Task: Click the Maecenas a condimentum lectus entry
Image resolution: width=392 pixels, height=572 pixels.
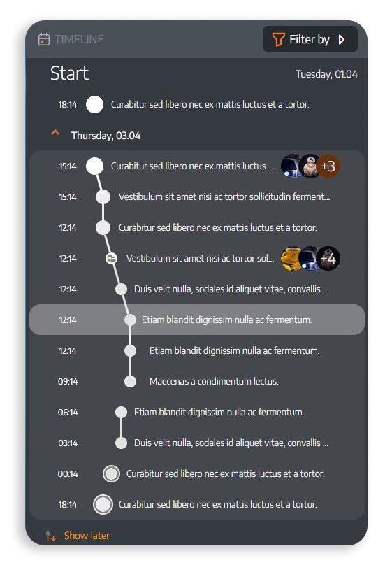Action: (x=214, y=382)
